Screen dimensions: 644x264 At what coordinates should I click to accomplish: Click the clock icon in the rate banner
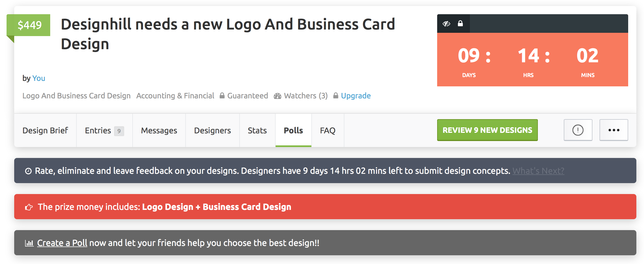28,171
